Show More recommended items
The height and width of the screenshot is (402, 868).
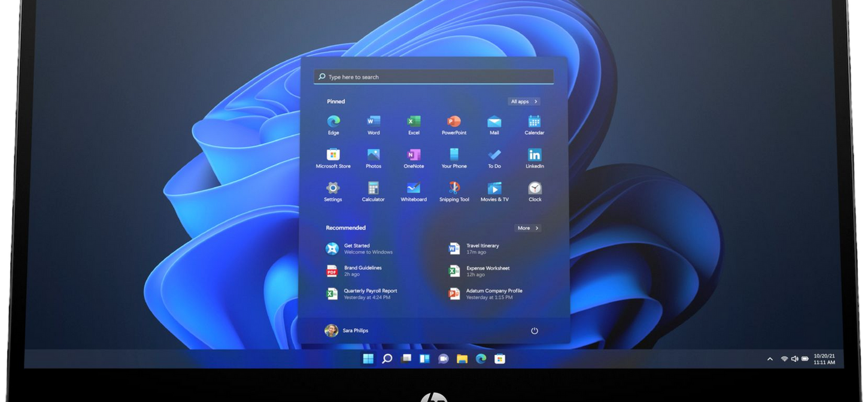click(x=528, y=228)
